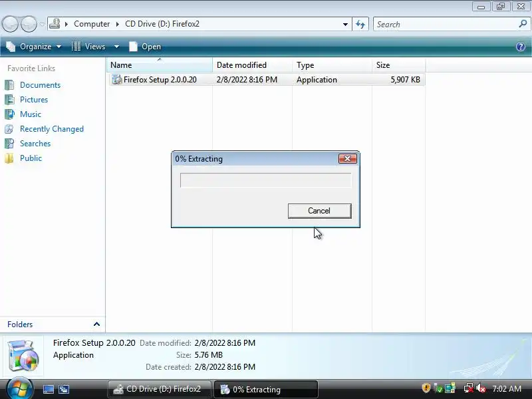Switch to 0% Extracting taskbar button
The image size is (532, 399).
tap(265, 389)
